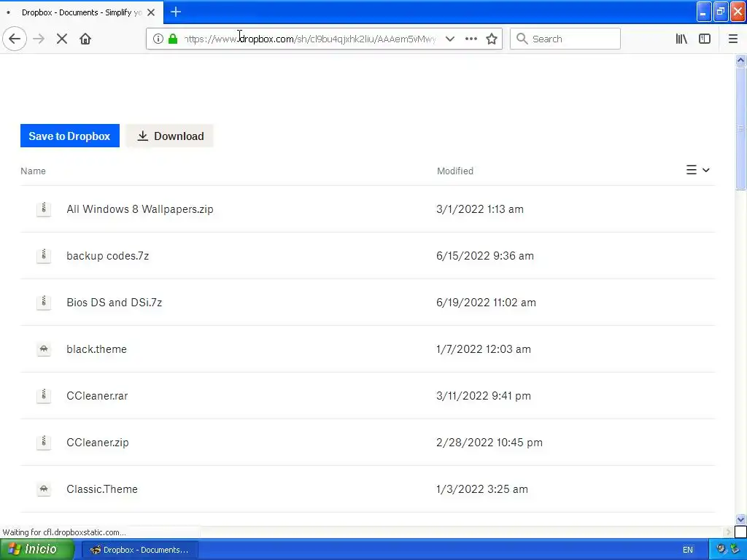Image resolution: width=747 pixels, height=560 pixels.
Task: Click the forward navigation arrow
Action: click(x=39, y=39)
